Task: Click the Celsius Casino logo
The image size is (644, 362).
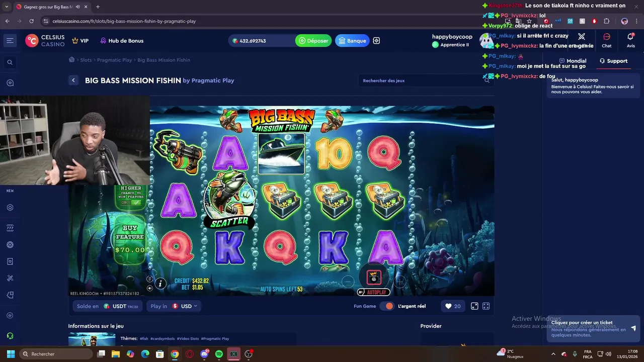Action: (45, 41)
